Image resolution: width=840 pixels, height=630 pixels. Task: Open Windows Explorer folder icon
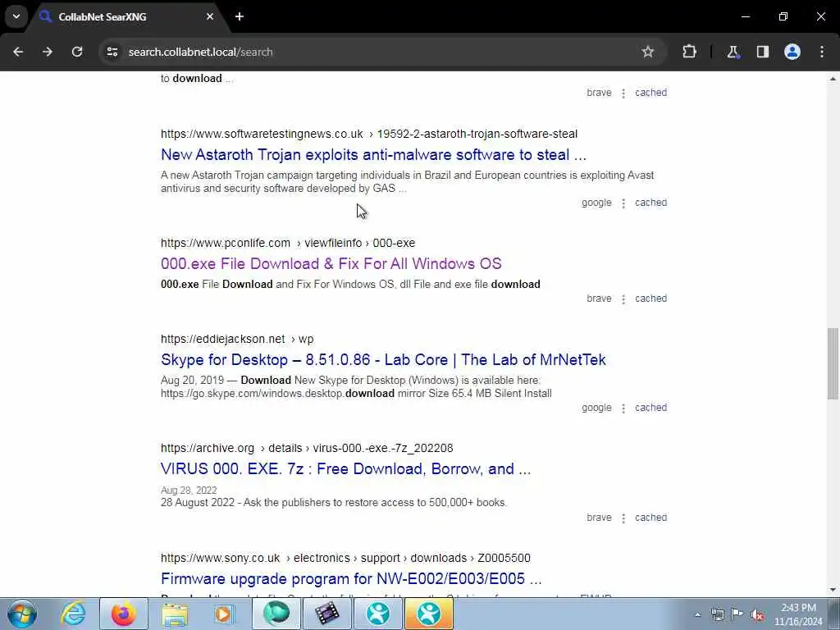(175, 614)
